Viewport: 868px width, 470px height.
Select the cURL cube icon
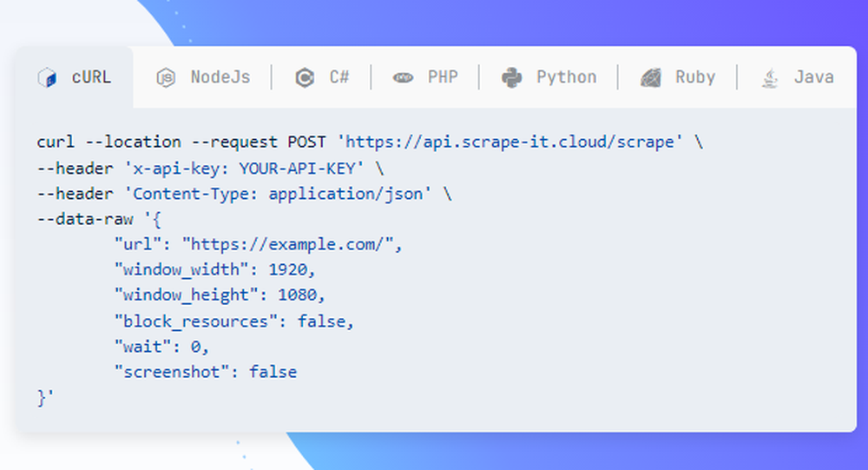(x=47, y=77)
